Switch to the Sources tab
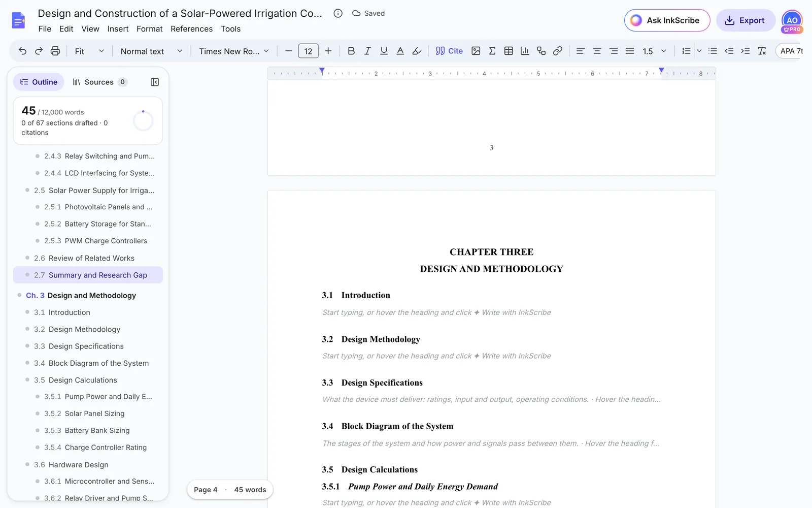Image resolution: width=812 pixels, height=508 pixels. 99,82
